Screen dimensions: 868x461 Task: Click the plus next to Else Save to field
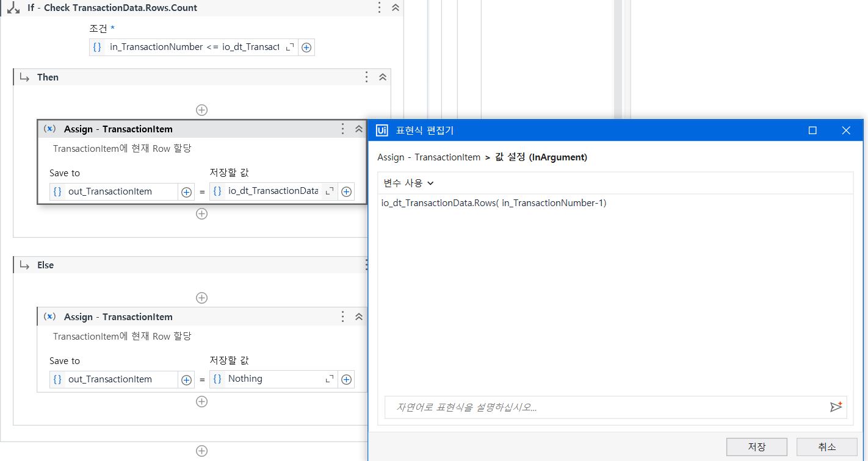187,379
